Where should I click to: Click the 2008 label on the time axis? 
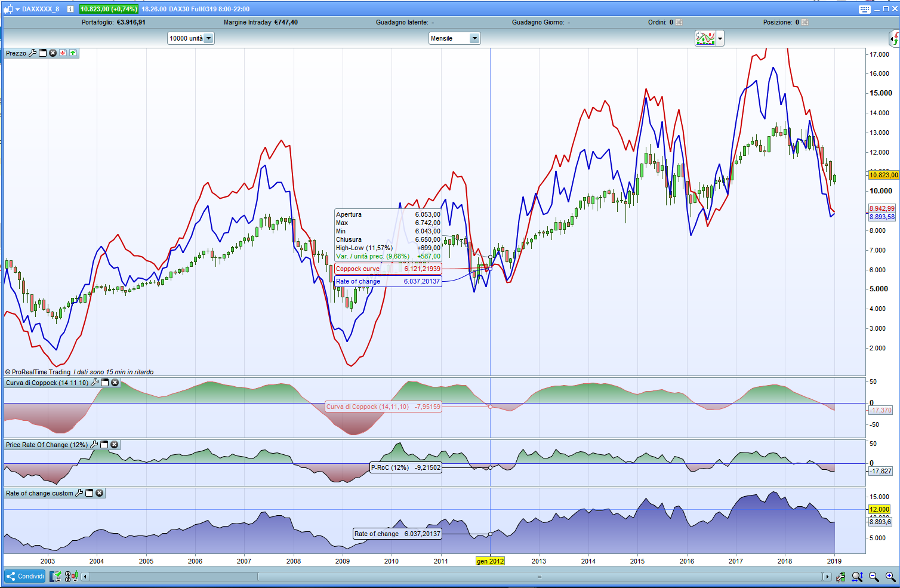(294, 561)
